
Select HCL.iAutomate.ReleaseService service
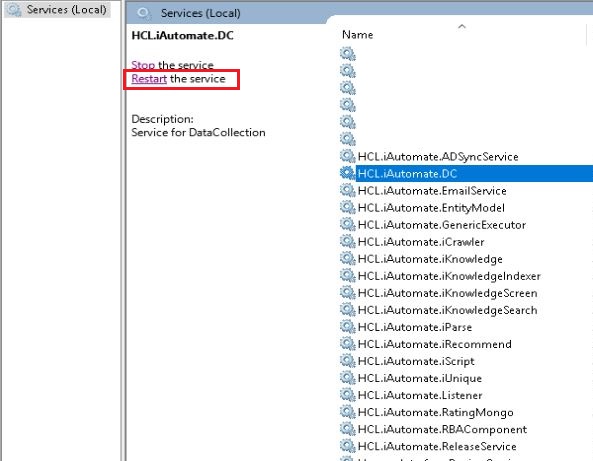coord(437,446)
